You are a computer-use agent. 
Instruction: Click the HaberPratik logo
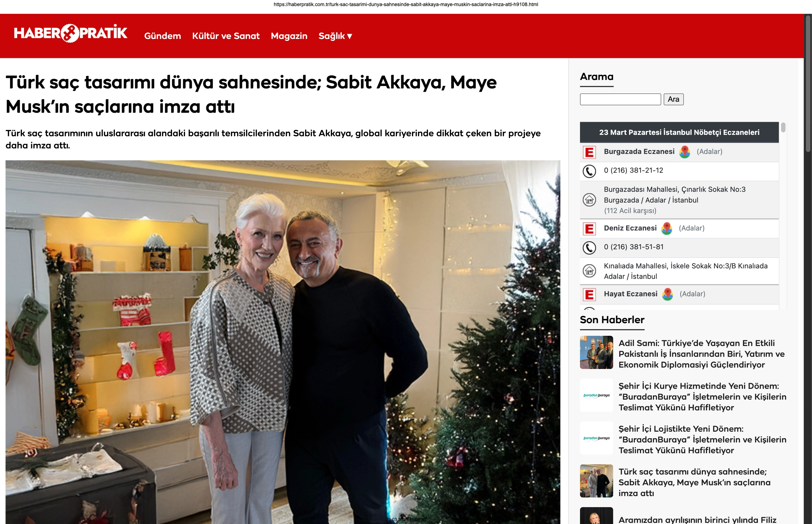click(70, 33)
